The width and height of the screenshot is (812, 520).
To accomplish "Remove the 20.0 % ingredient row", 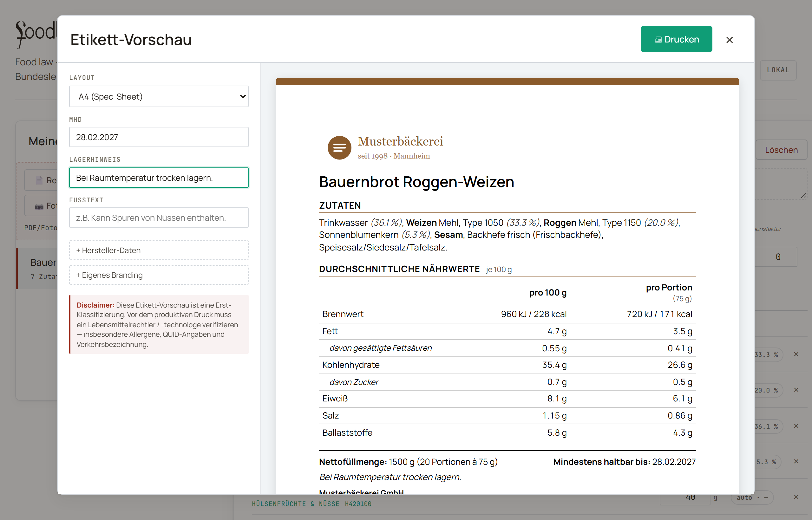I will point(796,390).
